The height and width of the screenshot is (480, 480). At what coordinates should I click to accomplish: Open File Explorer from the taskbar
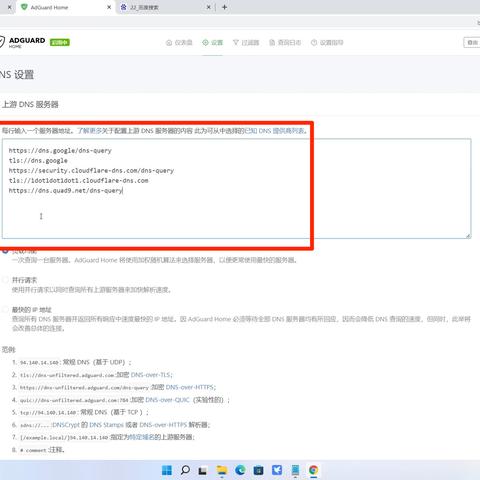point(221,470)
